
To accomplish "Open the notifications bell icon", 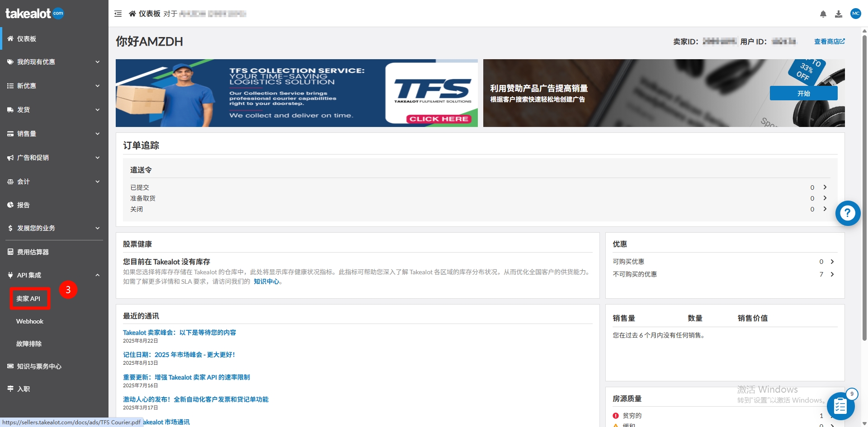I will click(823, 14).
